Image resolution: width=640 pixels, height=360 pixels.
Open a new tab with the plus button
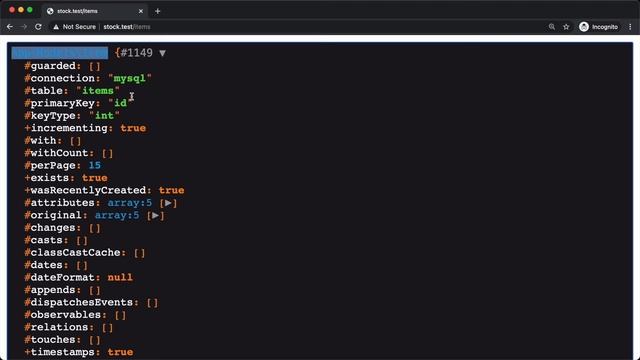[158, 11]
